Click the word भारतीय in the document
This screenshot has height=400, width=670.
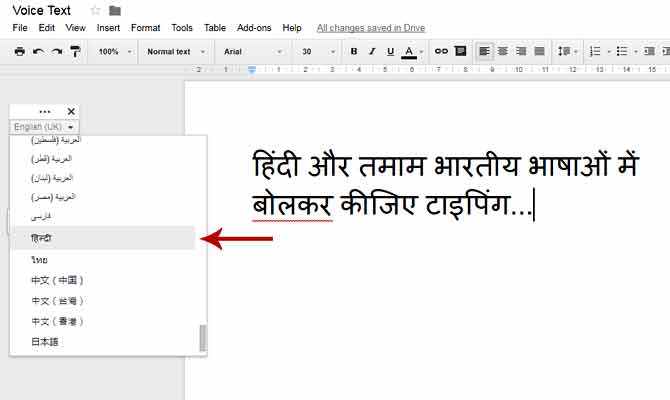point(476,165)
